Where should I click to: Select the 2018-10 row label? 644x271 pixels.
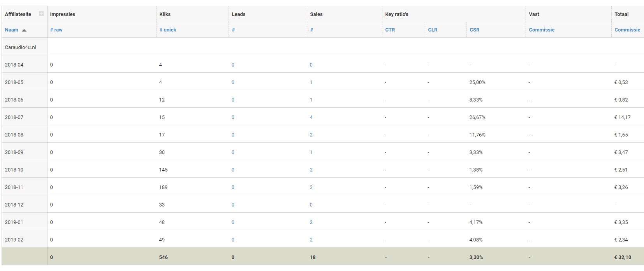pos(14,170)
